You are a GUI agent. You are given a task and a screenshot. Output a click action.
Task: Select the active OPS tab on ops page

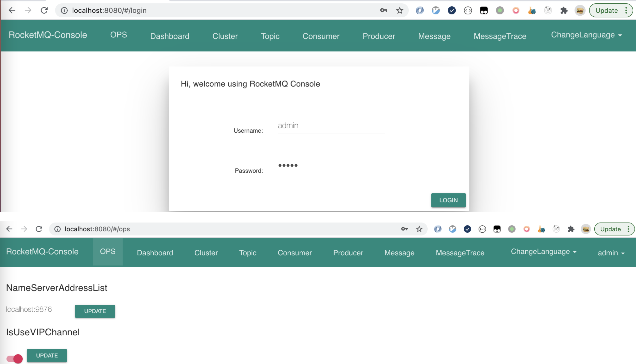(x=108, y=252)
